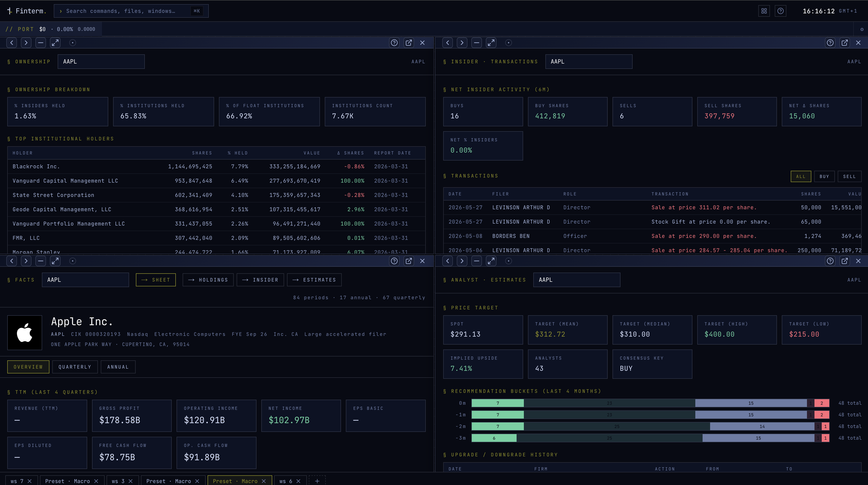Open the settings gear on the PORT bar

[862, 29]
